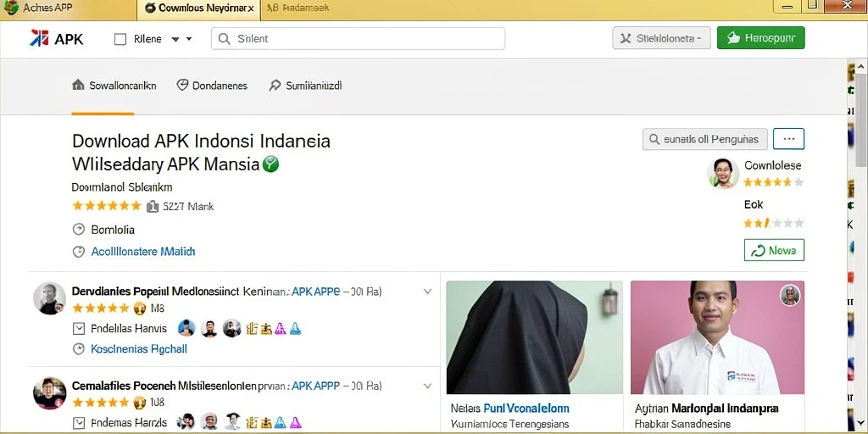Click the Silent search field
This screenshot has height=434, width=868.
(358, 39)
